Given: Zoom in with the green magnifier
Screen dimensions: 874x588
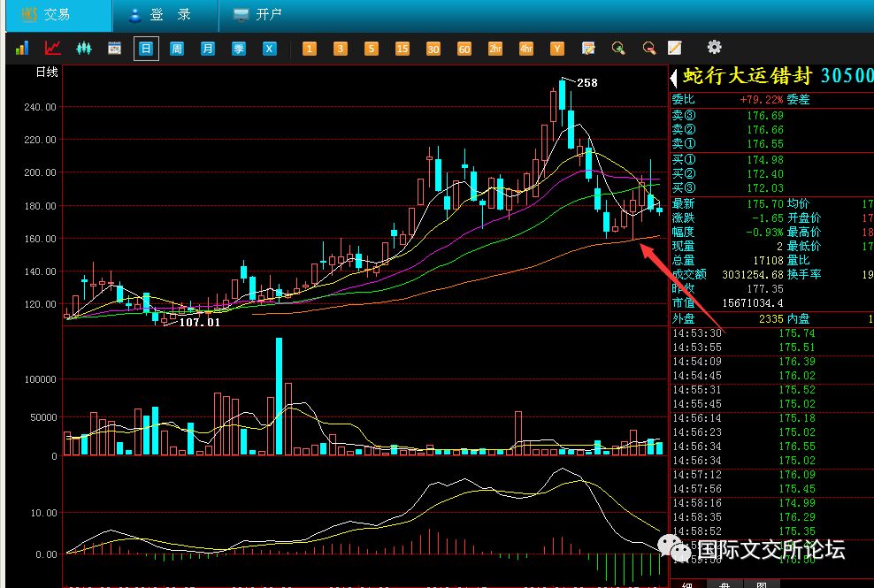Looking at the screenshot, I should tap(618, 48).
